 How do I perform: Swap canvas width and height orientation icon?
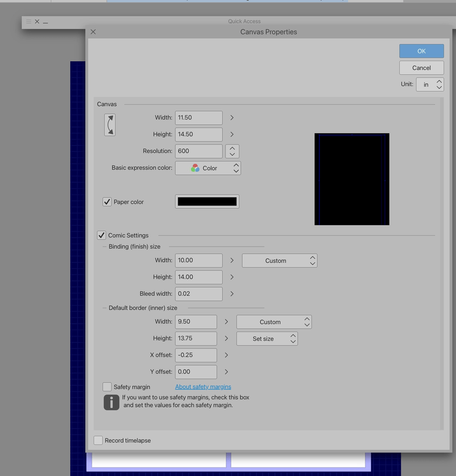(110, 125)
